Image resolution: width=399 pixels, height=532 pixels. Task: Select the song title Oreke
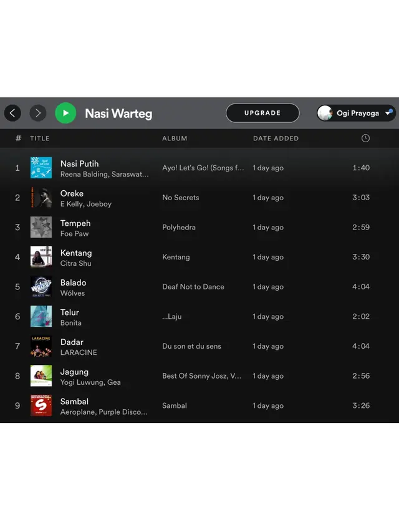coord(72,193)
